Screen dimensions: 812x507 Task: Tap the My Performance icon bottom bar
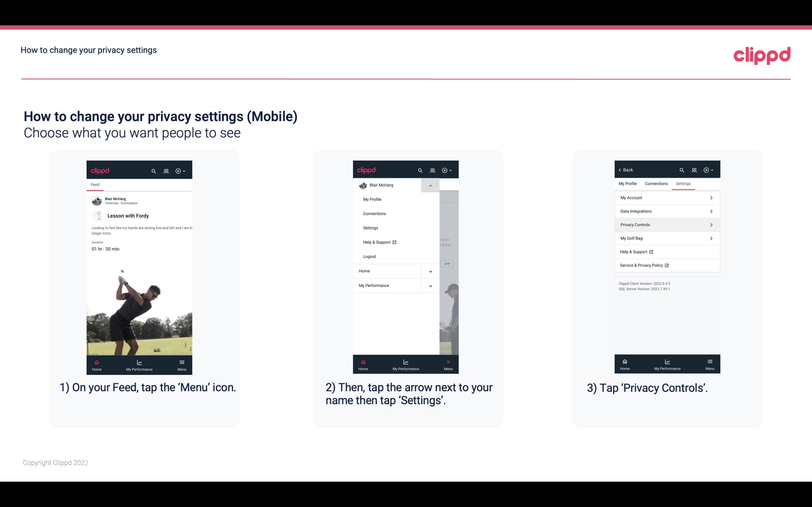pyautogui.click(x=139, y=364)
